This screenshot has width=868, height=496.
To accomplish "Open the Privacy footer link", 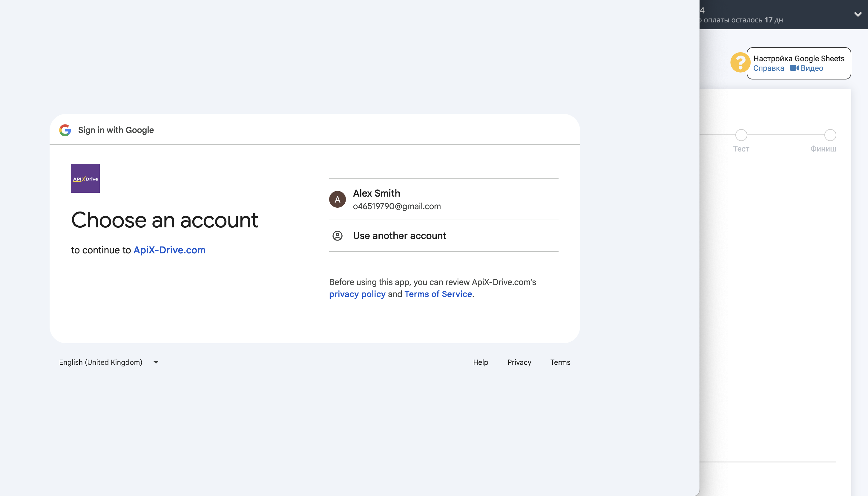I will pos(519,362).
